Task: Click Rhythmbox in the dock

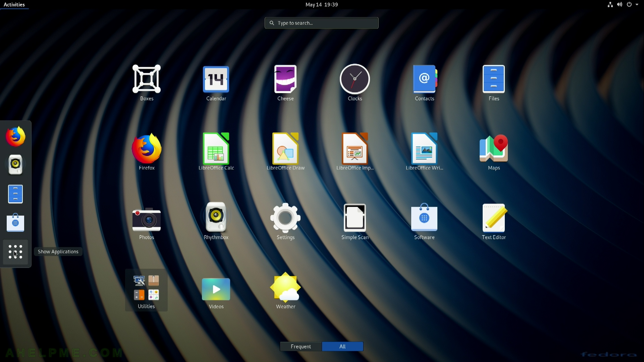Action: 15,165
